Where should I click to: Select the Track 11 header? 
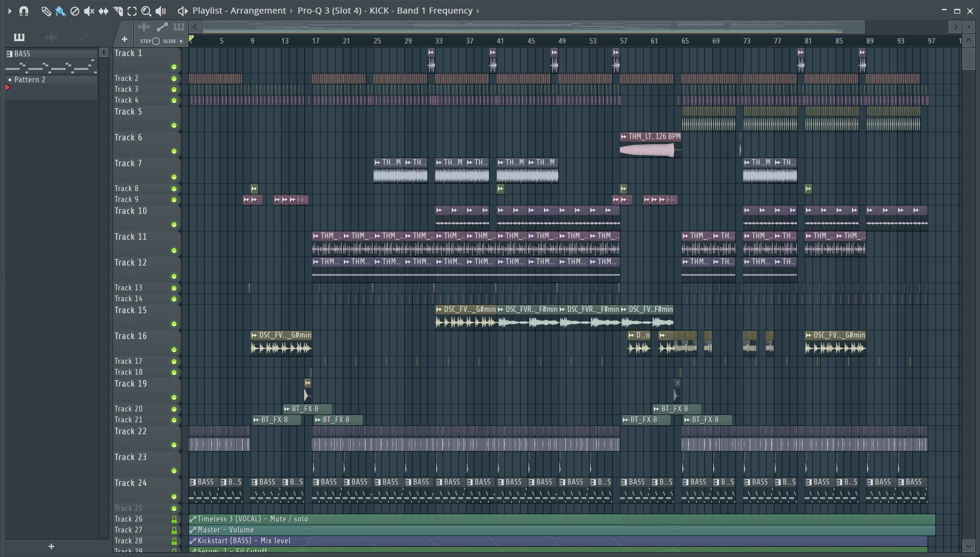click(147, 243)
